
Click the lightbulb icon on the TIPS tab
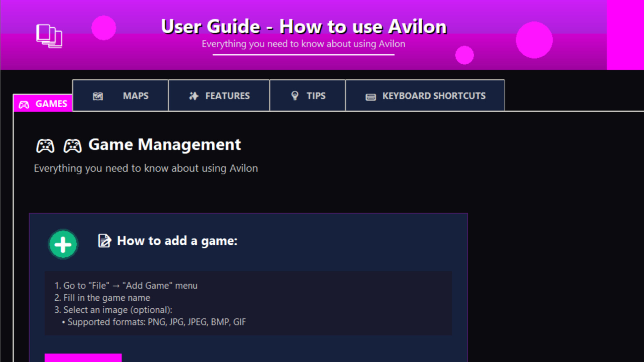294,96
